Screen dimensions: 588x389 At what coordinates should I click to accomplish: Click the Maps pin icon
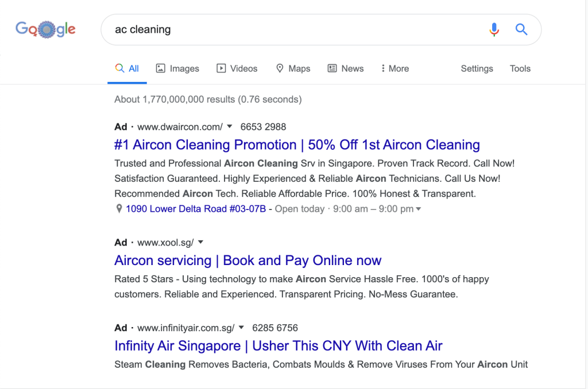click(x=280, y=68)
